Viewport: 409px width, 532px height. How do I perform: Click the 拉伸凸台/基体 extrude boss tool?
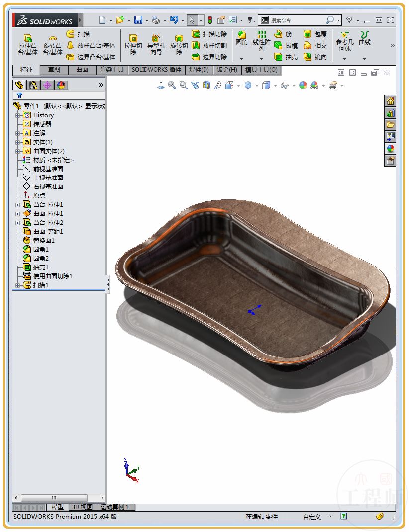point(28,44)
